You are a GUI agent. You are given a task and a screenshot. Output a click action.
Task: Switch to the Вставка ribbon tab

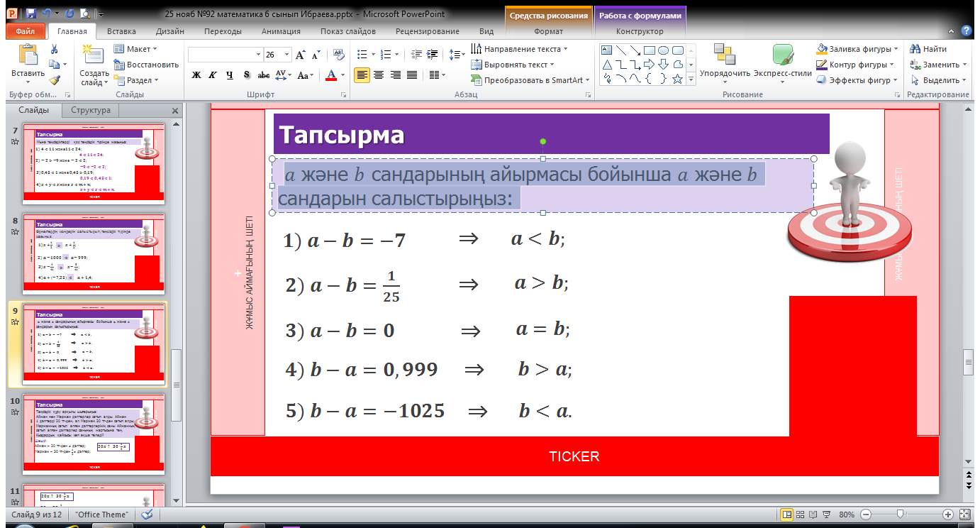tap(121, 31)
